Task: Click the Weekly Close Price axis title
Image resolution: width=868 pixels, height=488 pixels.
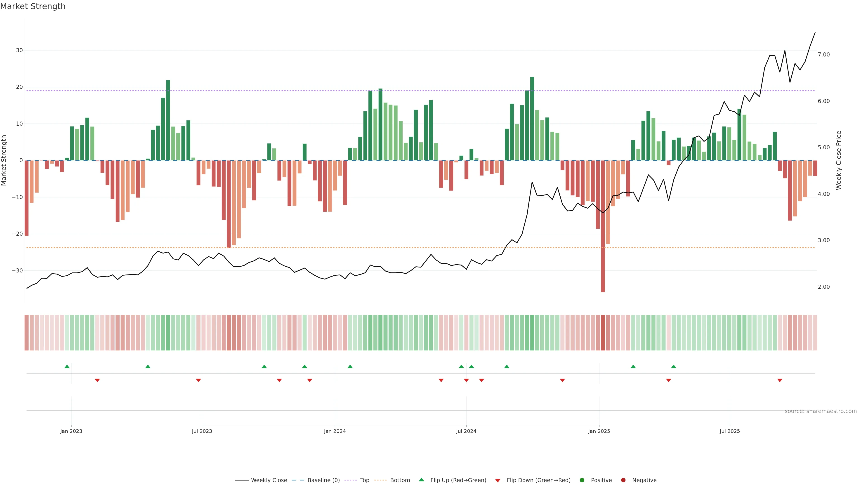Action: pos(839,160)
